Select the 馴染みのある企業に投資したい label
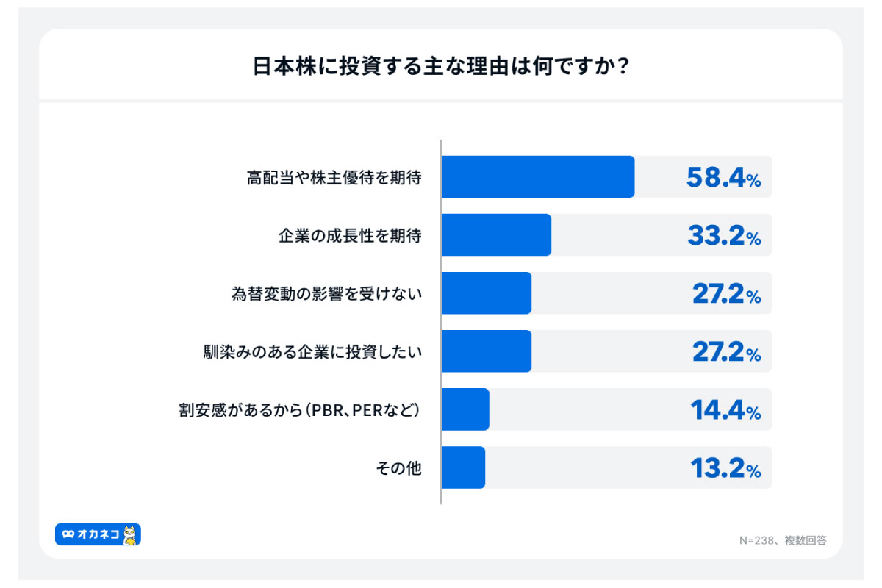882x588 pixels. coord(312,351)
